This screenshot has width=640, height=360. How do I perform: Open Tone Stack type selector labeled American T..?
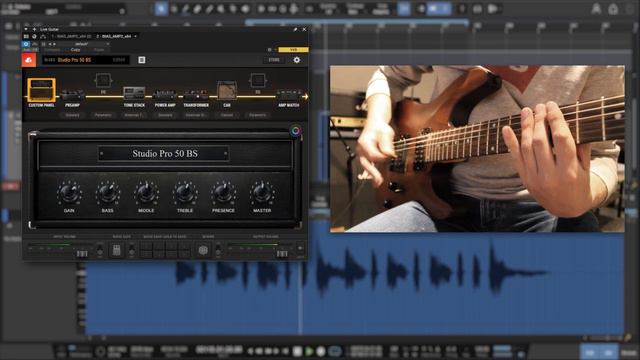[134, 115]
